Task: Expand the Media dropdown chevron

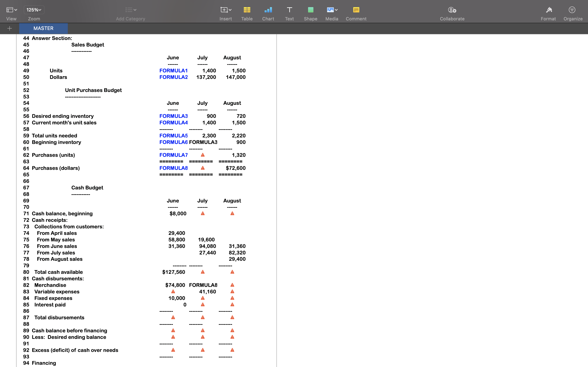Action: tap(336, 10)
